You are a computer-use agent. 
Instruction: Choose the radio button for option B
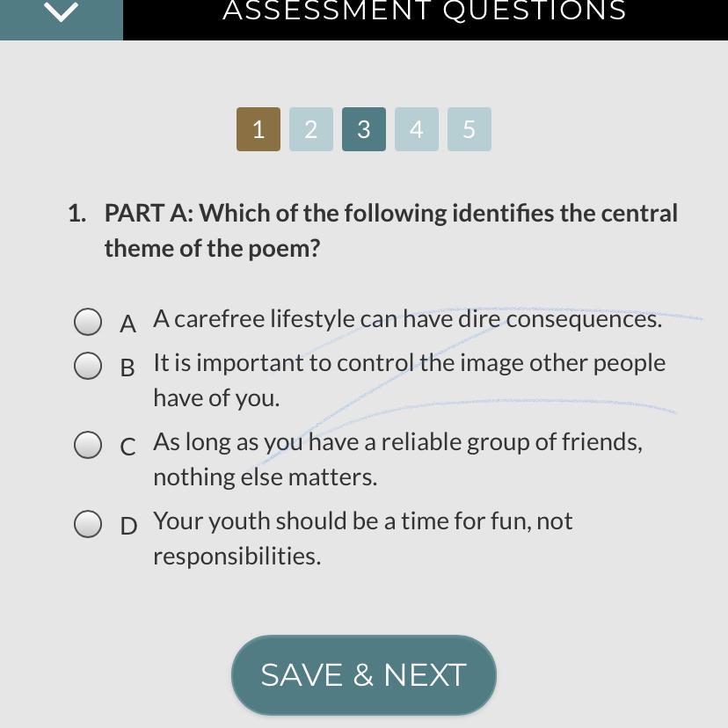point(88,366)
